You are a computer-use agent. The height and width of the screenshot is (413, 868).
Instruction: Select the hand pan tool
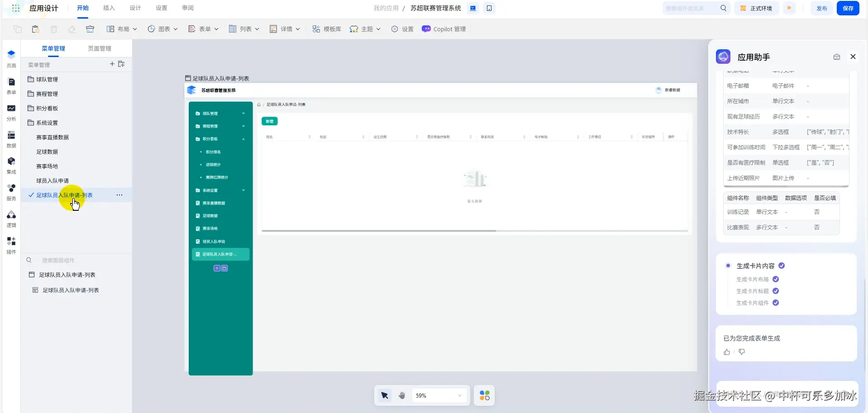point(402,396)
